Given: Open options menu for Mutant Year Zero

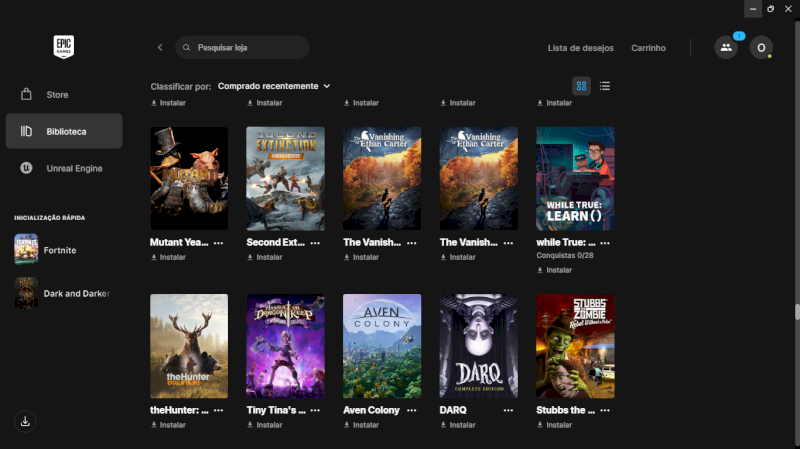Looking at the screenshot, I should 218,243.
